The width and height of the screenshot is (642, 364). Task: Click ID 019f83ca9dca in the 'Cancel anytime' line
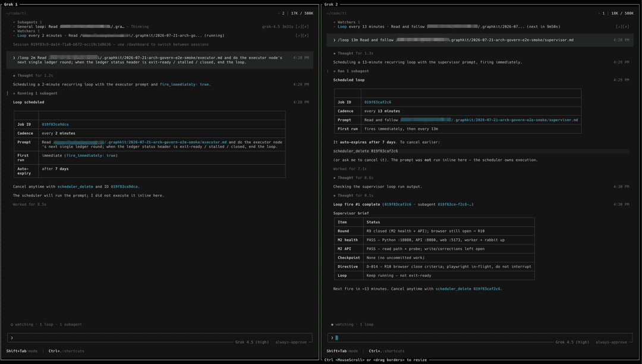124,186
